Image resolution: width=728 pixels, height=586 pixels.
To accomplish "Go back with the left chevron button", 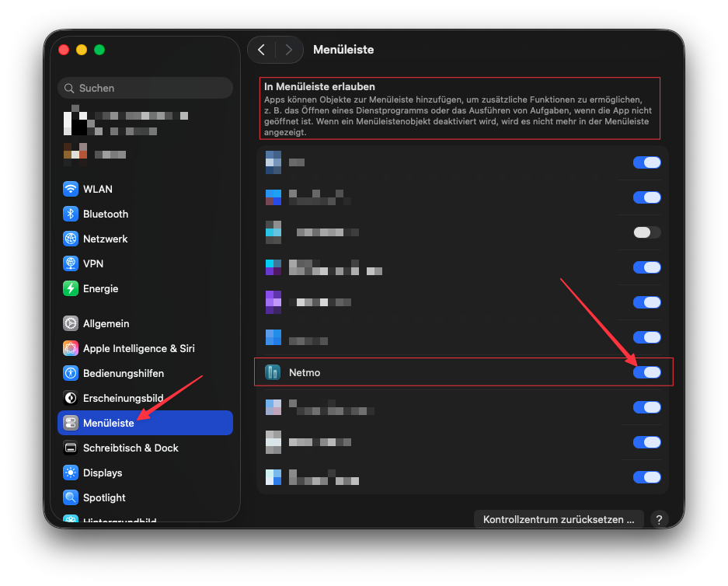I will click(261, 50).
